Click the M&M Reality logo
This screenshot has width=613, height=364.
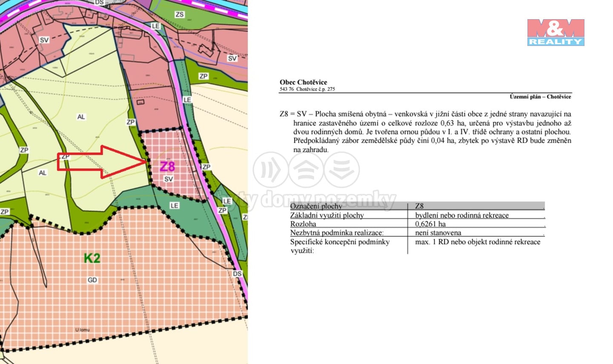556,32
